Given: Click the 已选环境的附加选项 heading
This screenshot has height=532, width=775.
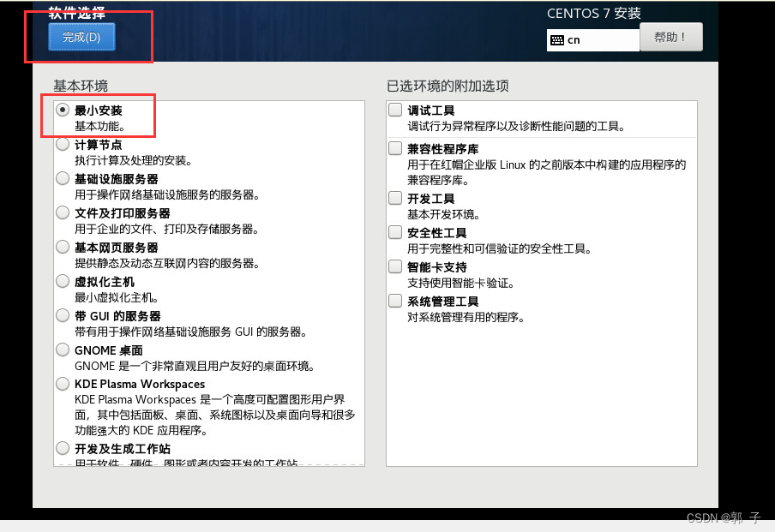Looking at the screenshot, I should pyautogui.click(x=448, y=86).
